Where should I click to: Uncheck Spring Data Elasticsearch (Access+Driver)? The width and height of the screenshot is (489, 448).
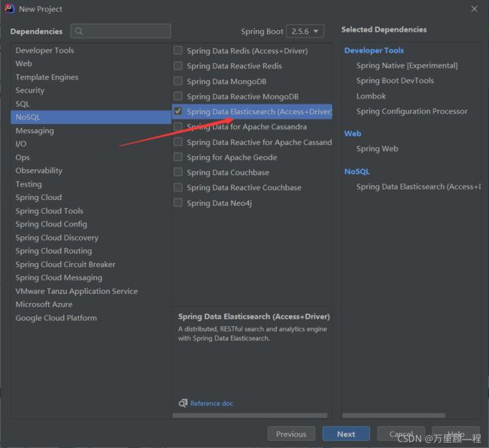[178, 111]
